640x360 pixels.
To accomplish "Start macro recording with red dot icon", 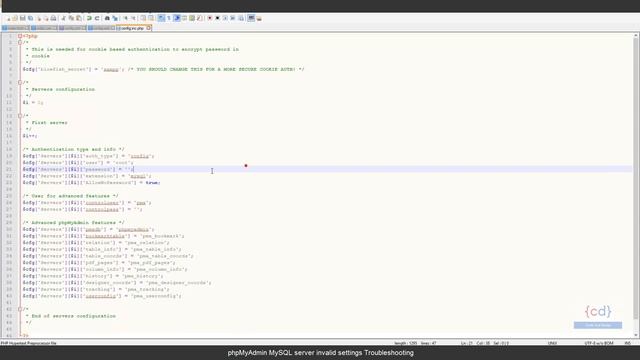I will (x=210, y=18).
